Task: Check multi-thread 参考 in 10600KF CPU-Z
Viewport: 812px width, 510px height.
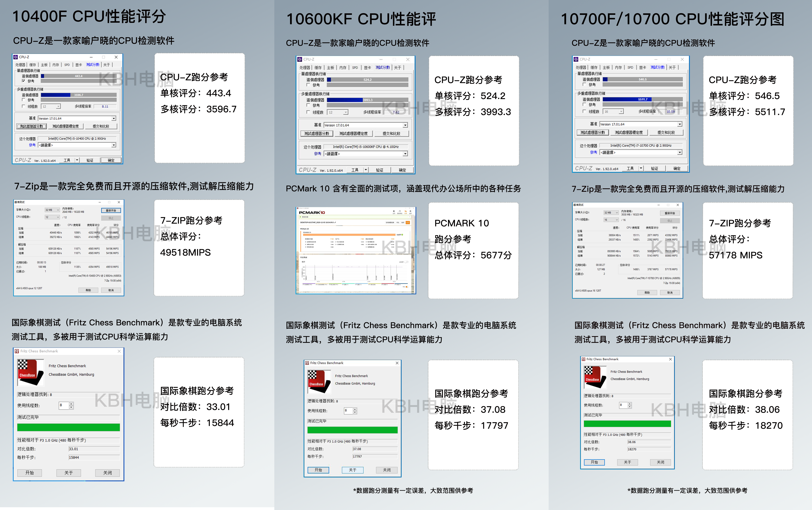Action: point(308,105)
